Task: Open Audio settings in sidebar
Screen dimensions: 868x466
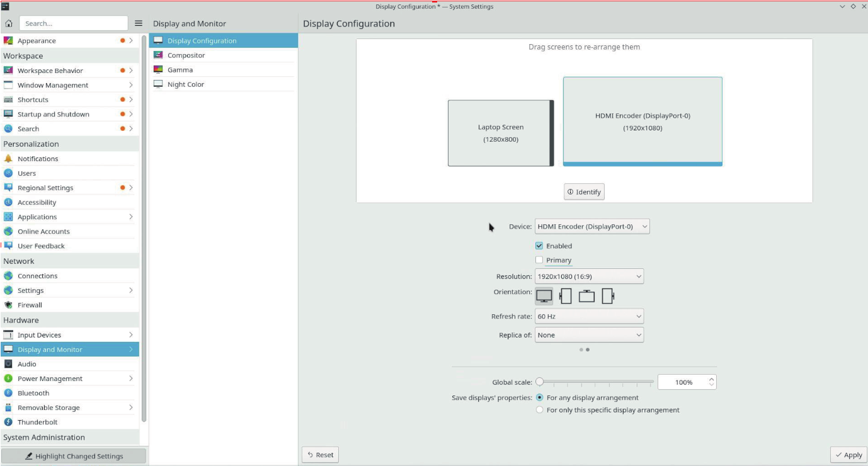Action: [x=26, y=364]
